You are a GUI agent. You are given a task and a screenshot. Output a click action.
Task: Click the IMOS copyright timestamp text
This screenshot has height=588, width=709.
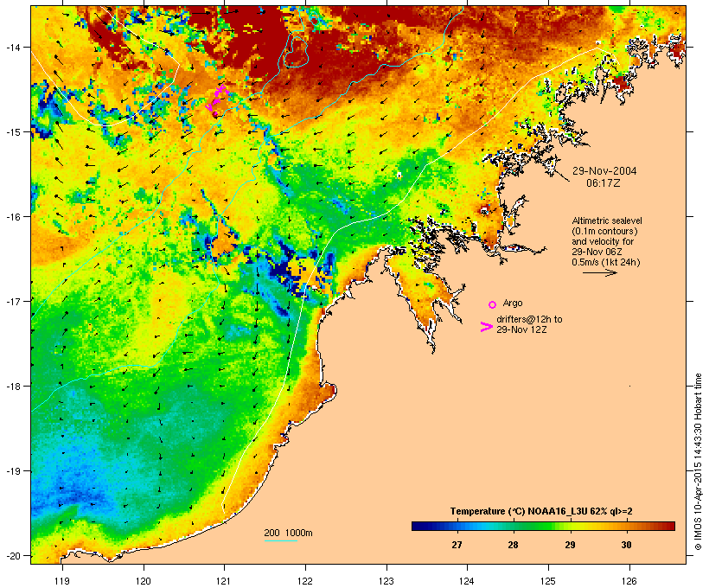[698, 462]
